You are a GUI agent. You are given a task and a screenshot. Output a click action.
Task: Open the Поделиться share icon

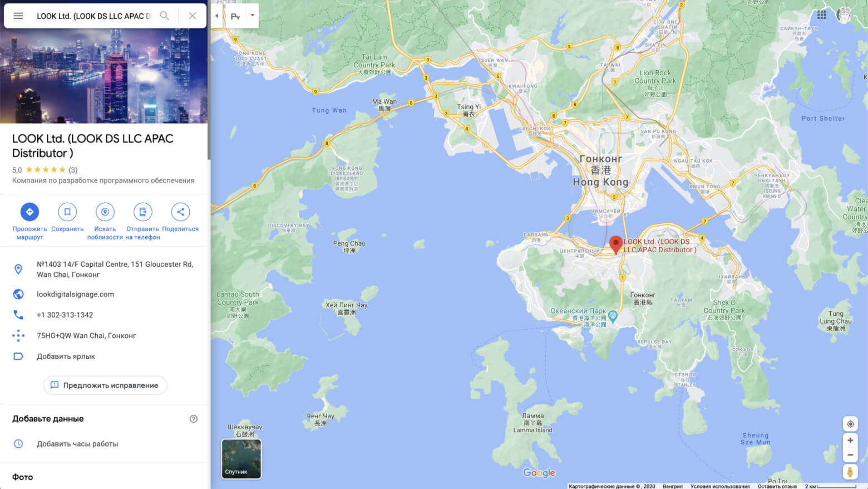(180, 212)
